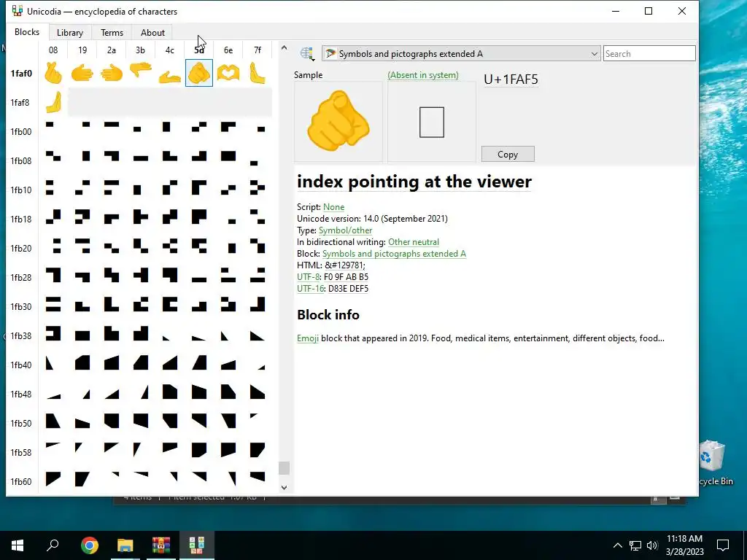The image size is (747, 560).
Task: Select the heart hands emoji
Action: (228, 73)
